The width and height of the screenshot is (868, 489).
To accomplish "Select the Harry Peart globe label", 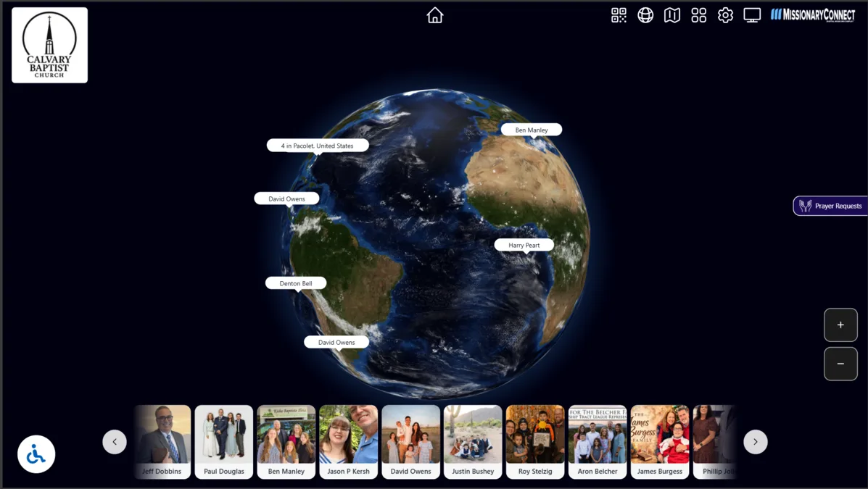I will pos(524,245).
